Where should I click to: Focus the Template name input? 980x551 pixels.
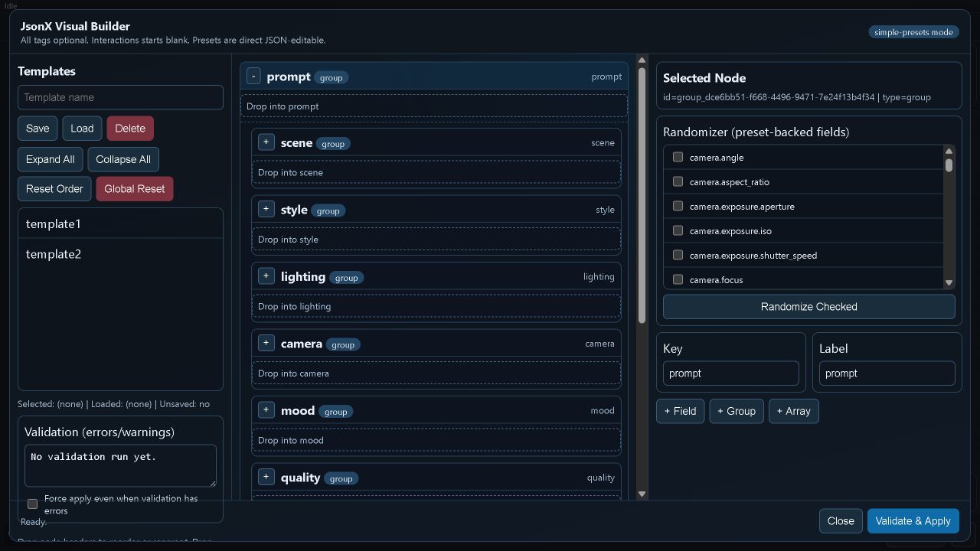[120, 97]
